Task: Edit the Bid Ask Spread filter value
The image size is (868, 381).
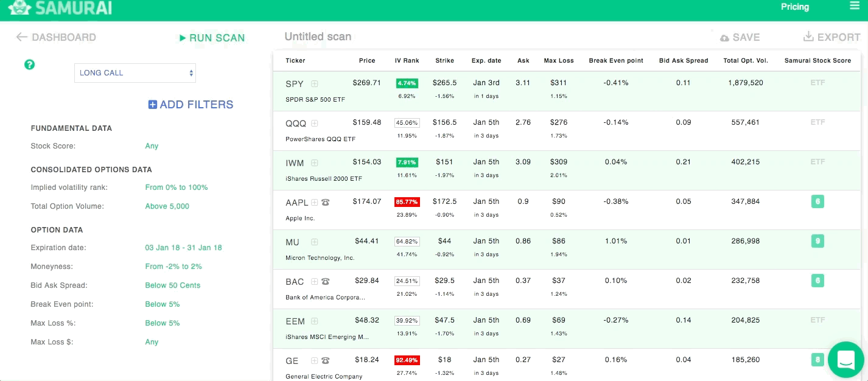Action: pyautogui.click(x=172, y=285)
